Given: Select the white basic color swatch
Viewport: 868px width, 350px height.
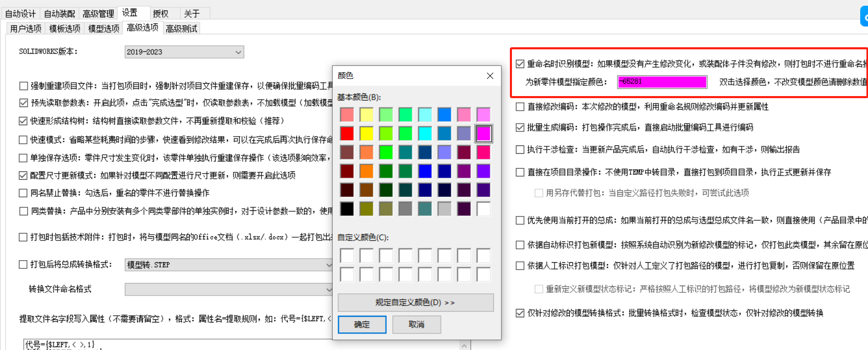Looking at the screenshot, I should (x=483, y=209).
